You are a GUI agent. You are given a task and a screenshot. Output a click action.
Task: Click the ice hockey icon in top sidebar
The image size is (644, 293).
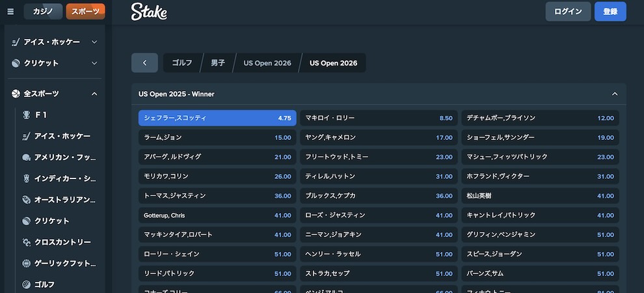[16, 42]
